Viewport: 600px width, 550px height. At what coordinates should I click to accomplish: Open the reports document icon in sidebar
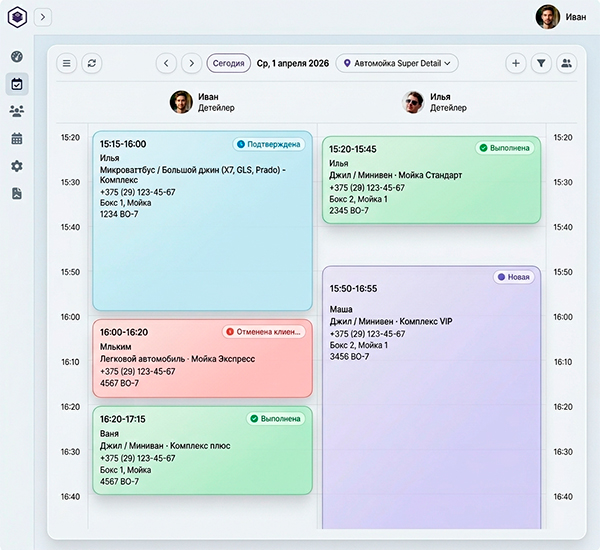17,193
